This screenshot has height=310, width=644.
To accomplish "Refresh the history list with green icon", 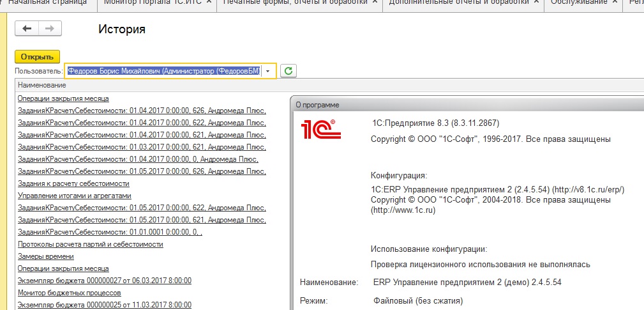I will 288,71.
